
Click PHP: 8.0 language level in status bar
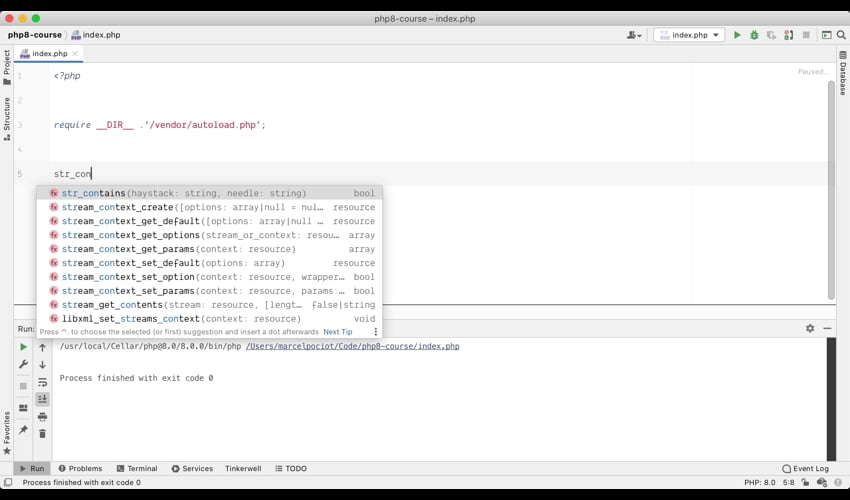coord(759,483)
